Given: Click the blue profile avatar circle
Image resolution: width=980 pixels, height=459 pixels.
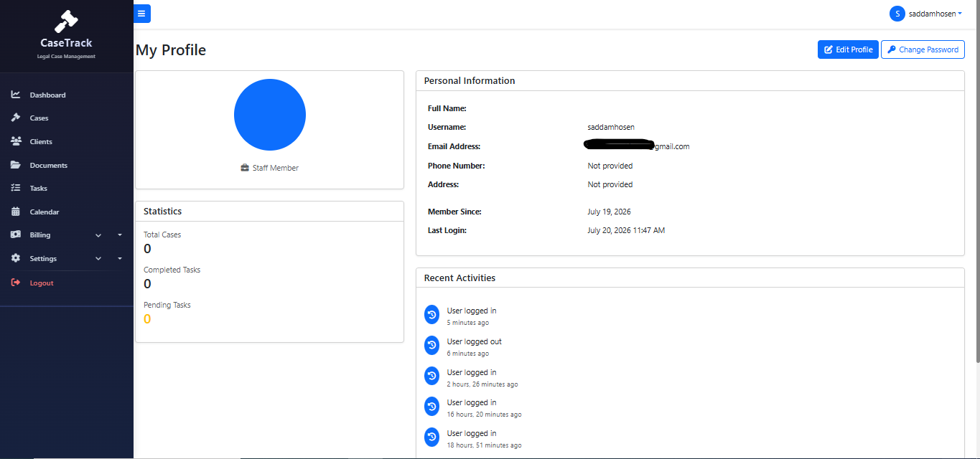Looking at the screenshot, I should click(270, 115).
